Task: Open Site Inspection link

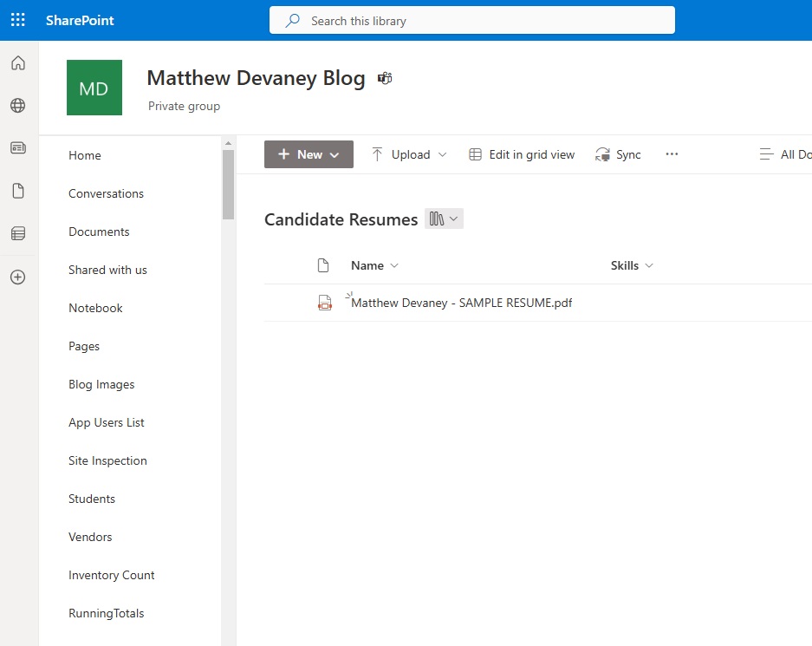Action: pyautogui.click(x=107, y=460)
